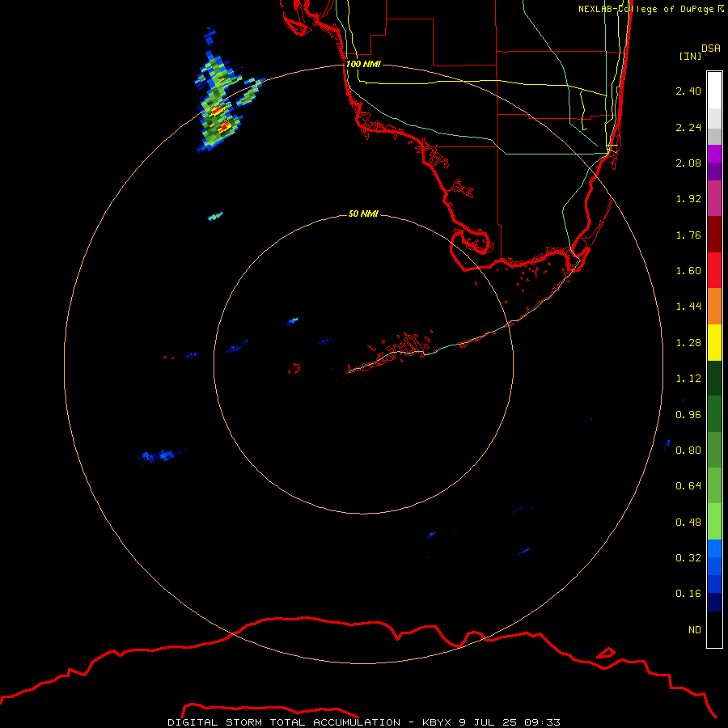Pick the black ND swatch at the legend bottom
728x728 pixels.
[x=714, y=629]
